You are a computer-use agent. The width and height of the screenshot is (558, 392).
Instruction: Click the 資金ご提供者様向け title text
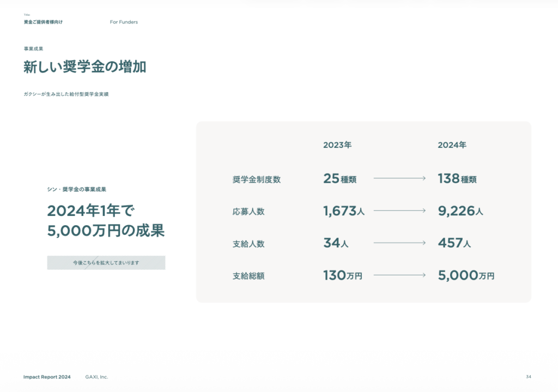coord(43,22)
